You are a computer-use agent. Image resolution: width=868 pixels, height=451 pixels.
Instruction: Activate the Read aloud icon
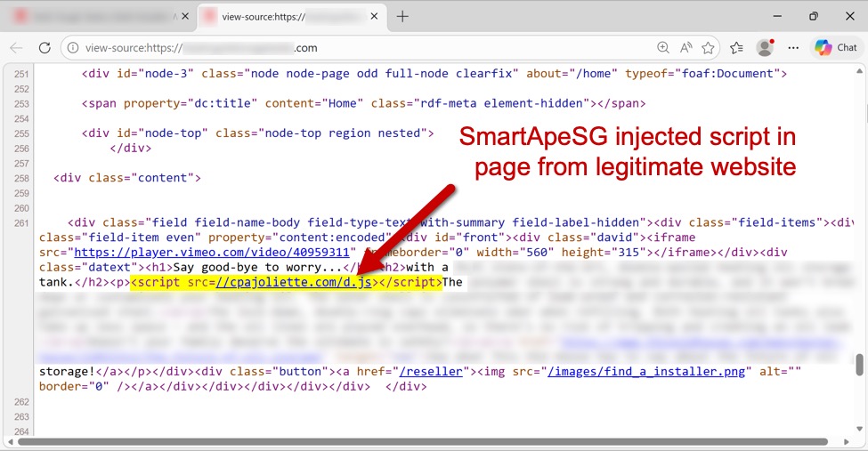pyautogui.click(x=685, y=48)
